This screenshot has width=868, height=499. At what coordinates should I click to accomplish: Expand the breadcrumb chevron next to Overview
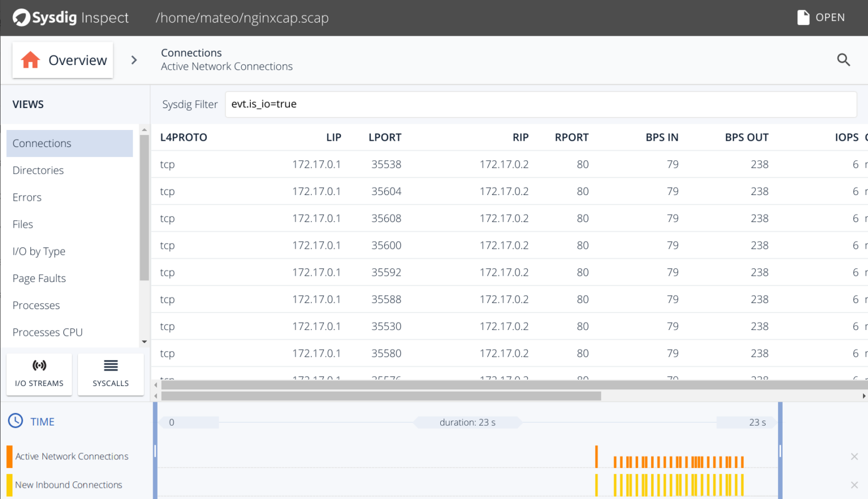(x=134, y=59)
